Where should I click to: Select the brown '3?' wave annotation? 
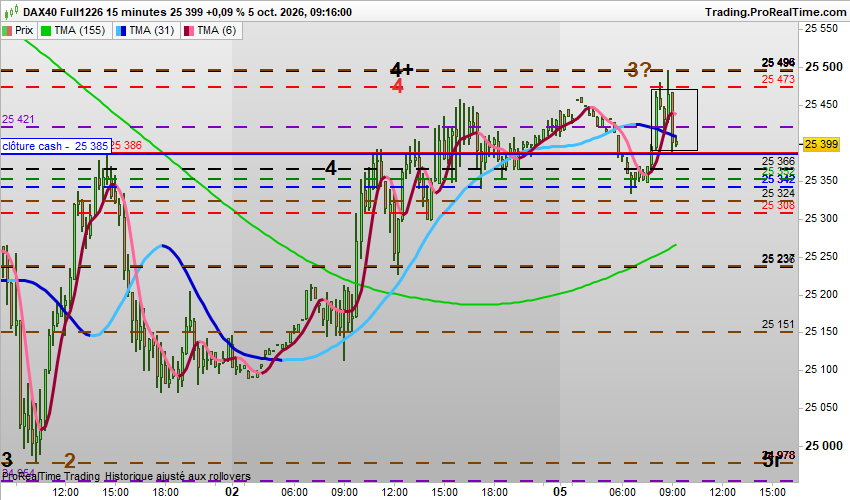click(639, 69)
